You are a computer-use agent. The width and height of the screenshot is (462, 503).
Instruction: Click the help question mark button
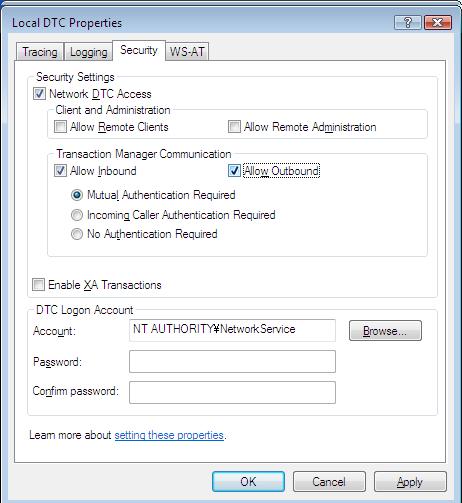point(408,23)
